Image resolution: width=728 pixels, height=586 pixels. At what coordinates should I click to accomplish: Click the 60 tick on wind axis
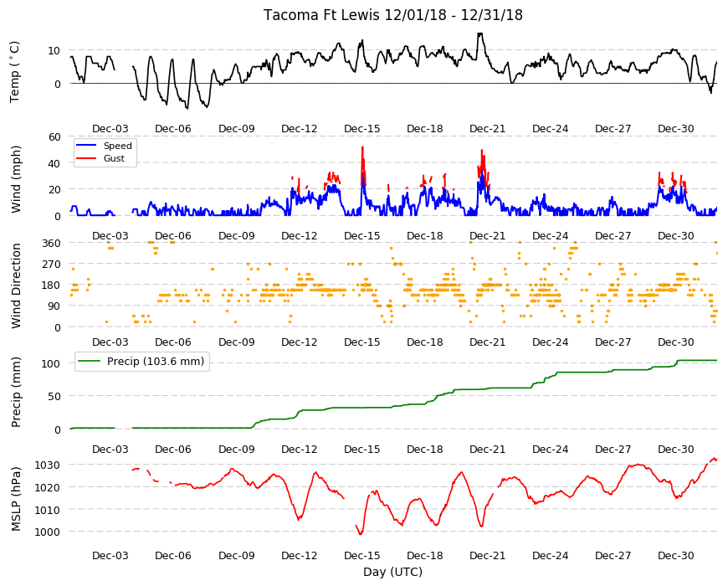click(54, 136)
